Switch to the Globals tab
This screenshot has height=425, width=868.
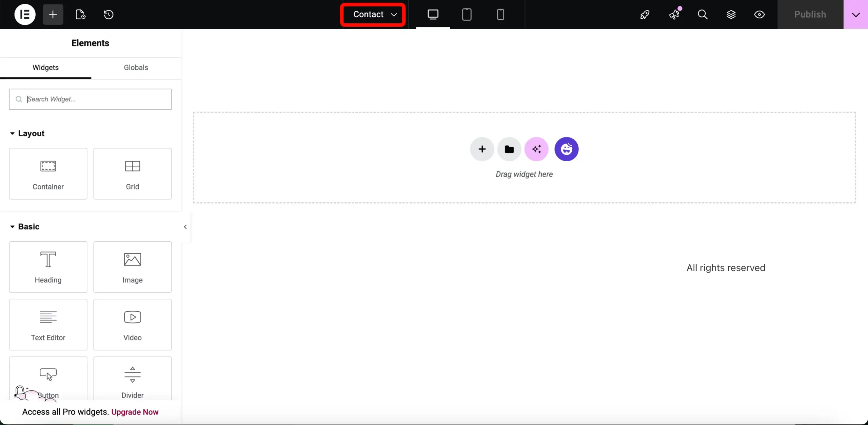[136, 68]
